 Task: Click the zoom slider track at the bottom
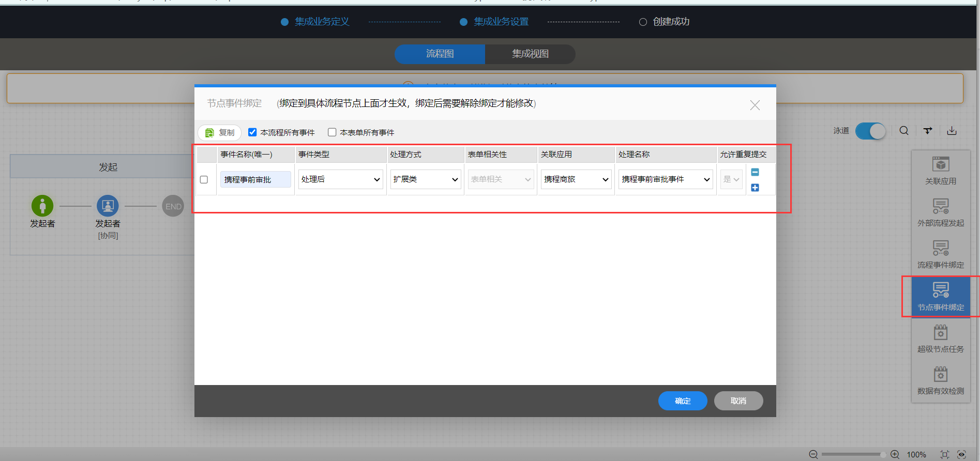(x=851, y=454)
